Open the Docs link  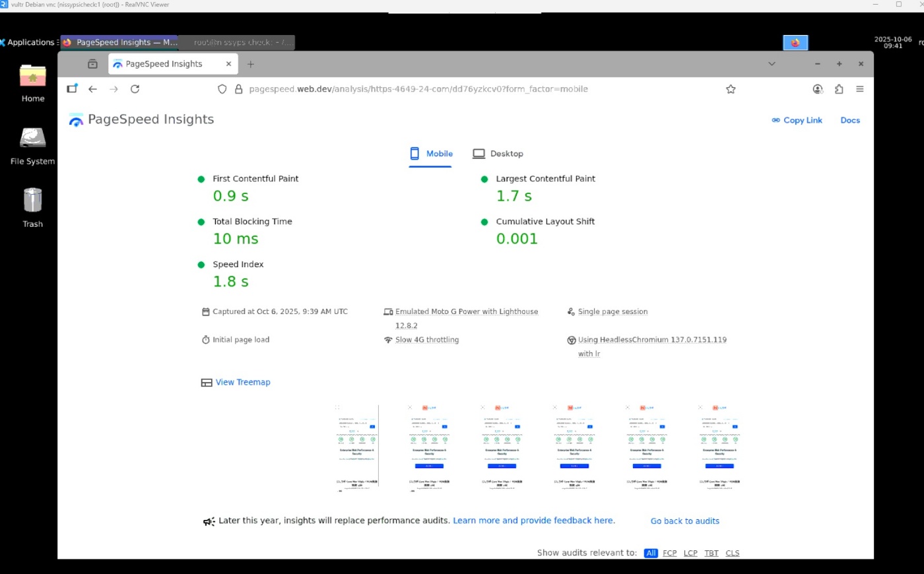[850, 120]
